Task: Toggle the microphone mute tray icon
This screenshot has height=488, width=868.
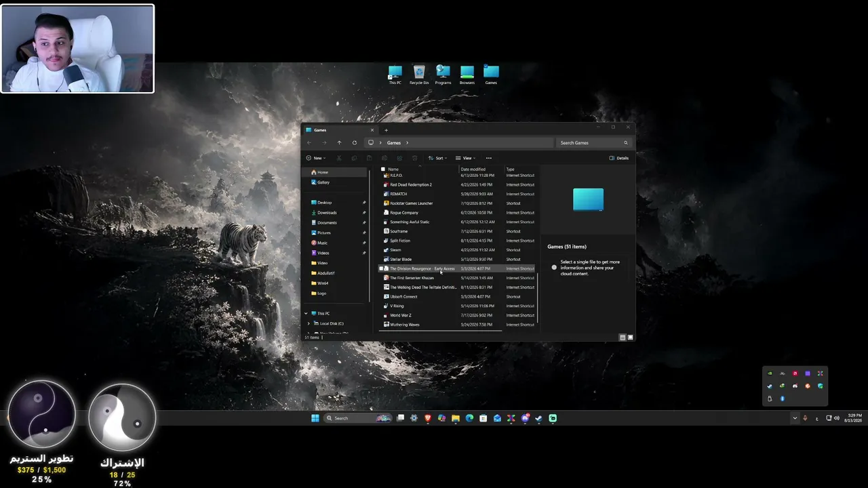Action: tap(805, 418)
